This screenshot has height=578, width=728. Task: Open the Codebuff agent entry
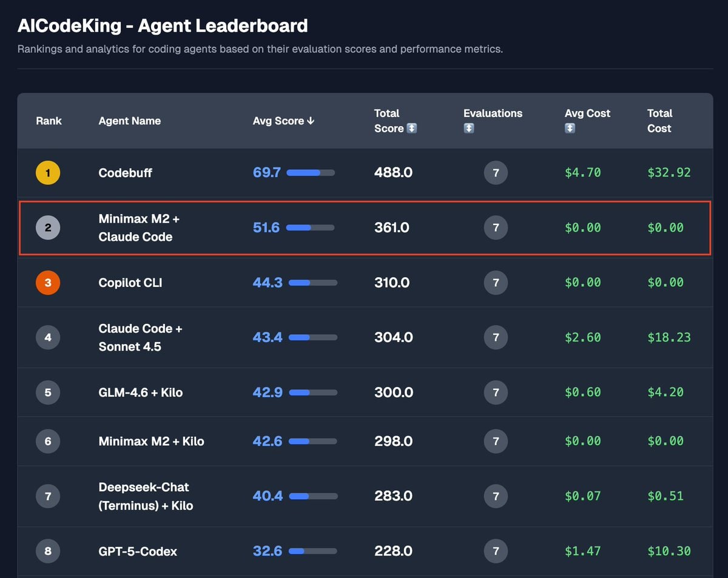125,173
